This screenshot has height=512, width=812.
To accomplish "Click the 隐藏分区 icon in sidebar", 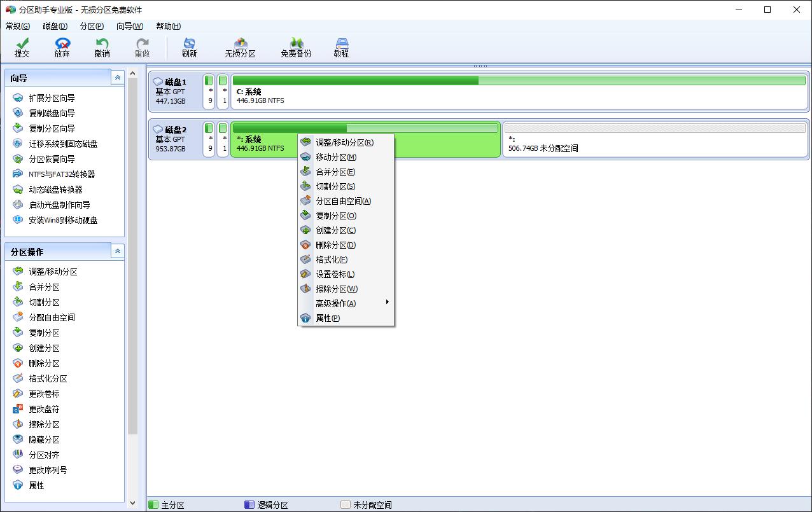I will [44, 439].
